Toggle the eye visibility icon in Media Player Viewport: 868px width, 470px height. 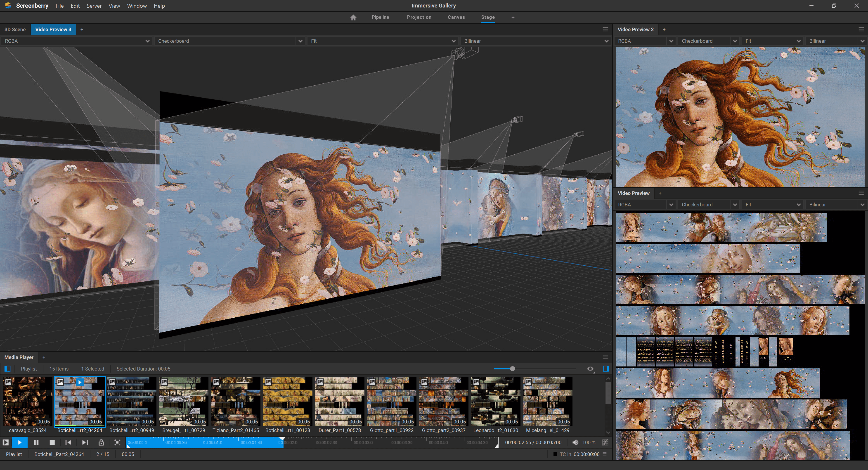tap(590, 368)
